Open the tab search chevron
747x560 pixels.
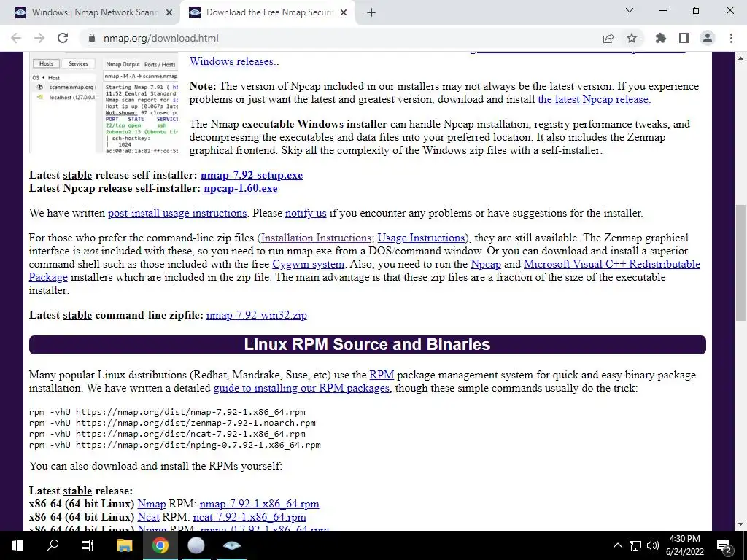[x=630, y=10]
